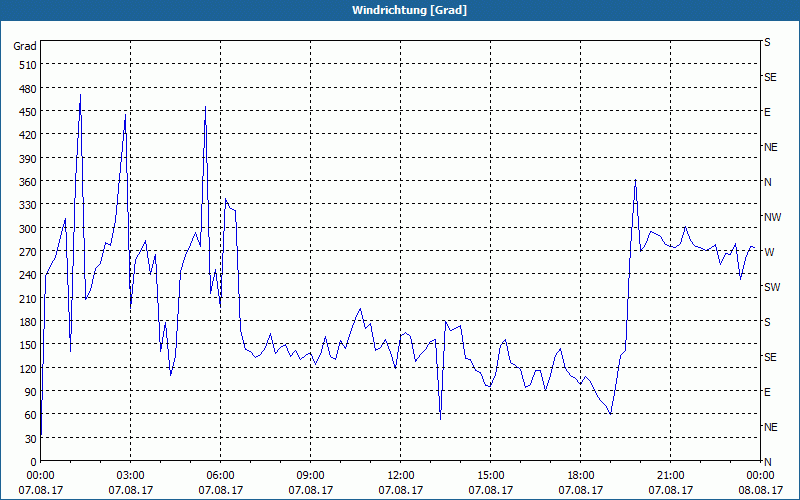Click the 510 y-axis value
This screenshot has width=800, height=500.
[x=28, y=65]
